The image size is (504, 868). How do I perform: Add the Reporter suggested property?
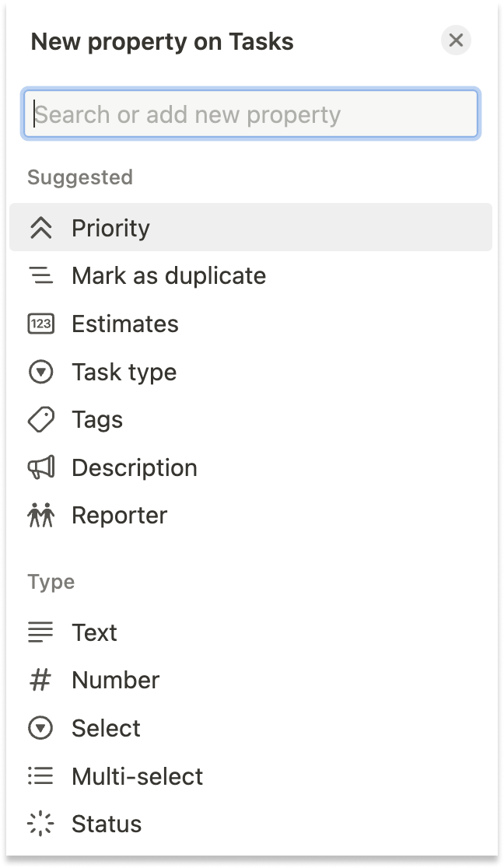pyautogui.click(x=119, y=516)
